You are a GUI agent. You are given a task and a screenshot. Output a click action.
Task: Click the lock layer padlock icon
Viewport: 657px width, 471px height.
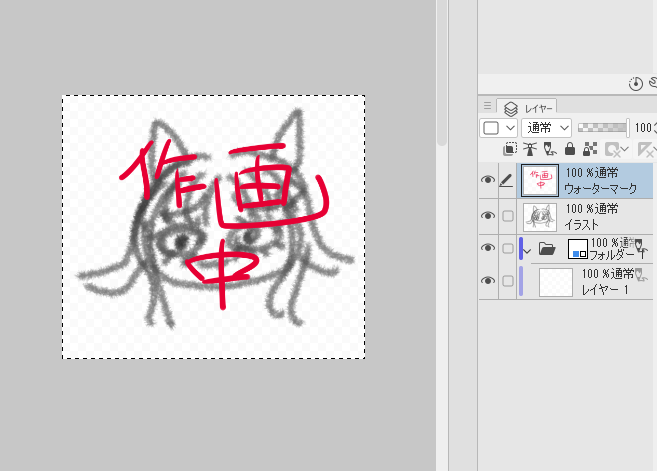(x=570, y=149)
